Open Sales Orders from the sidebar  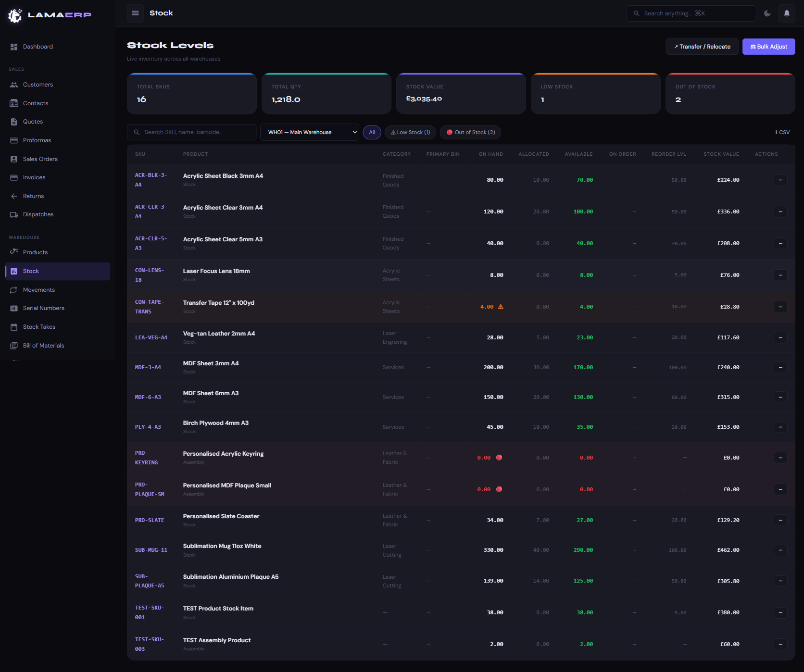[x=40, y=159]
